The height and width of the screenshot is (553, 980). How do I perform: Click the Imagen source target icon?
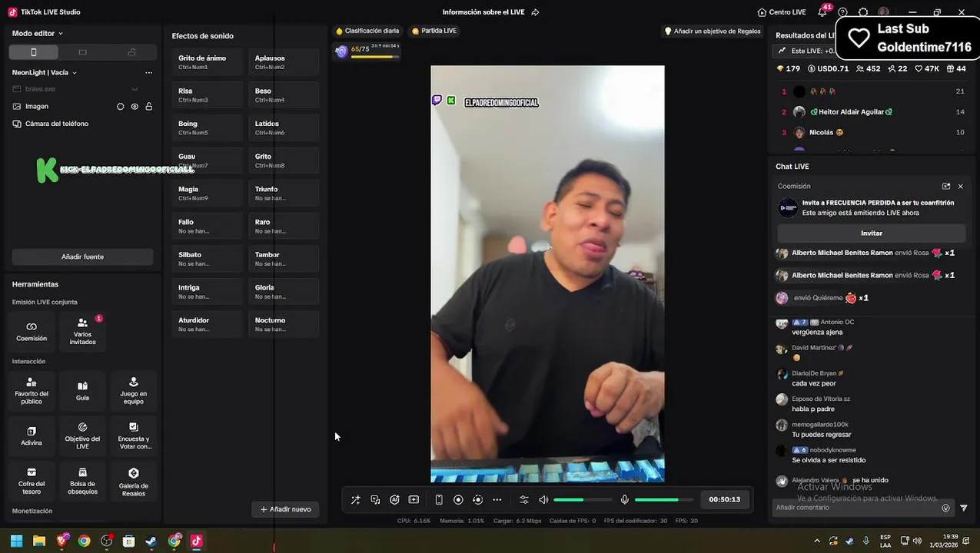coord(120,107)
